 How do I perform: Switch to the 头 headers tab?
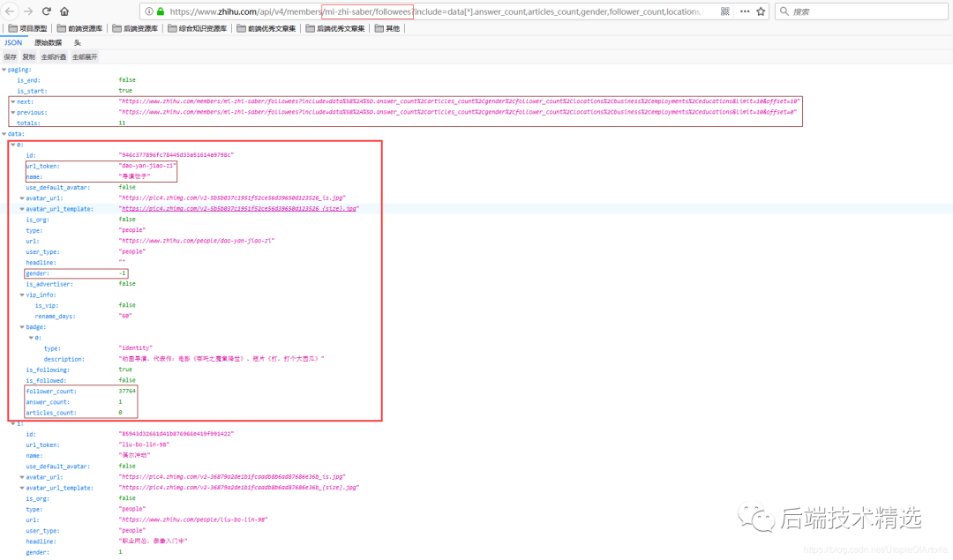[x=77, y=42]
